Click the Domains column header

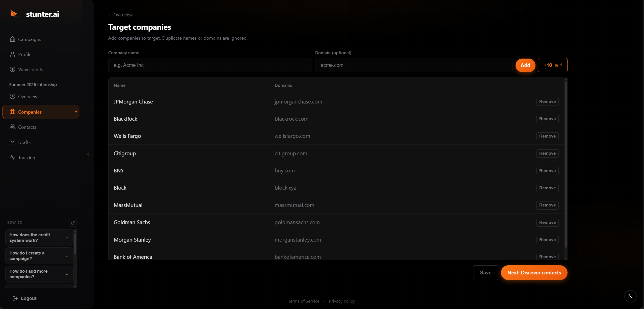click(x=283, y=85)
